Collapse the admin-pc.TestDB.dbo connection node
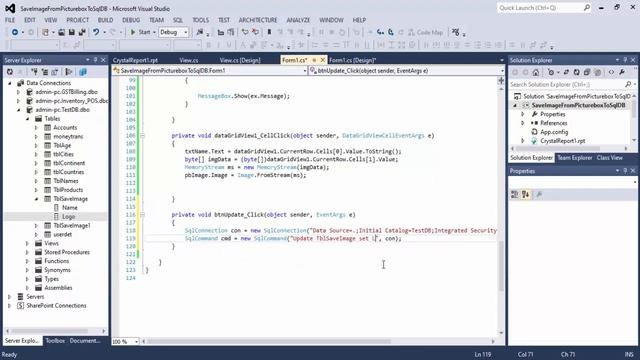This screenshot has height=360, width=640. pos(18,110)
